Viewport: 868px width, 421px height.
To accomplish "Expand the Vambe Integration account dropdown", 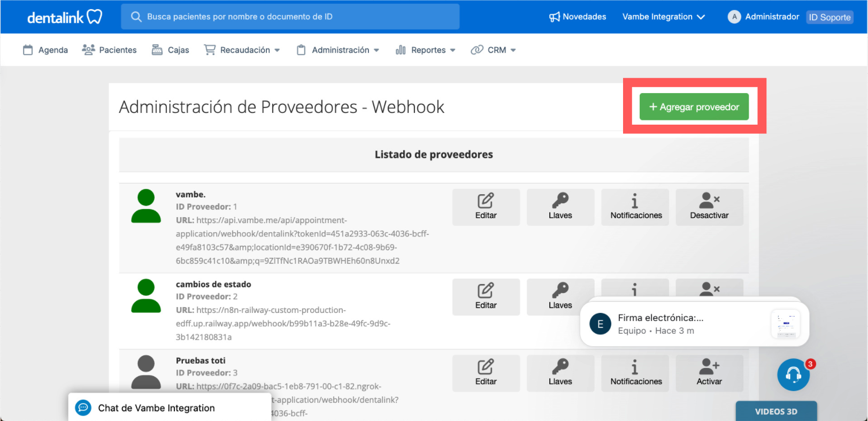I will pos(663,17).
